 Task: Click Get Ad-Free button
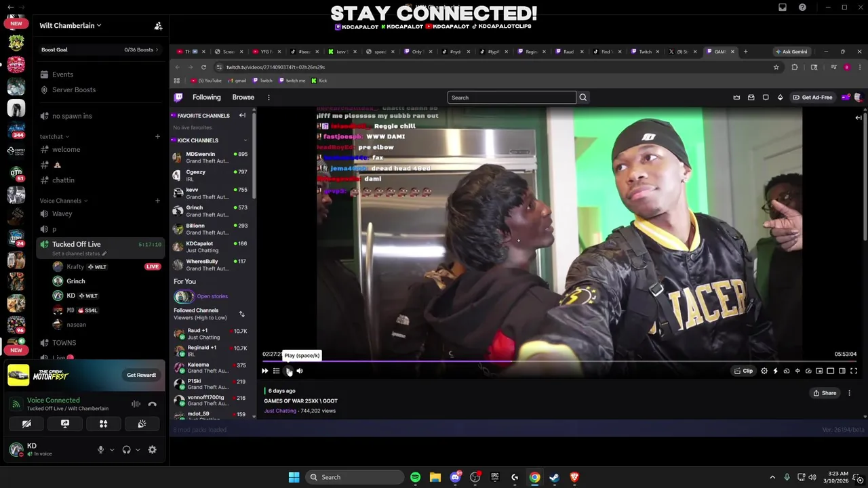tap(812, 98)
